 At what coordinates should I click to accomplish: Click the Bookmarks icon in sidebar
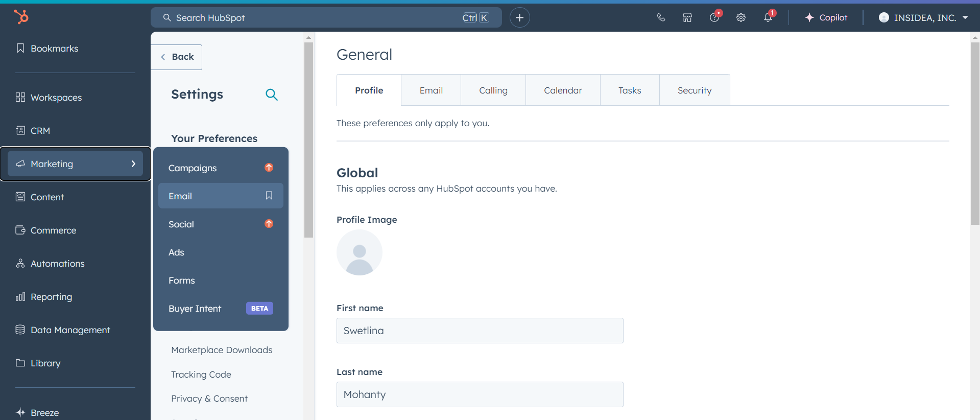20,48
